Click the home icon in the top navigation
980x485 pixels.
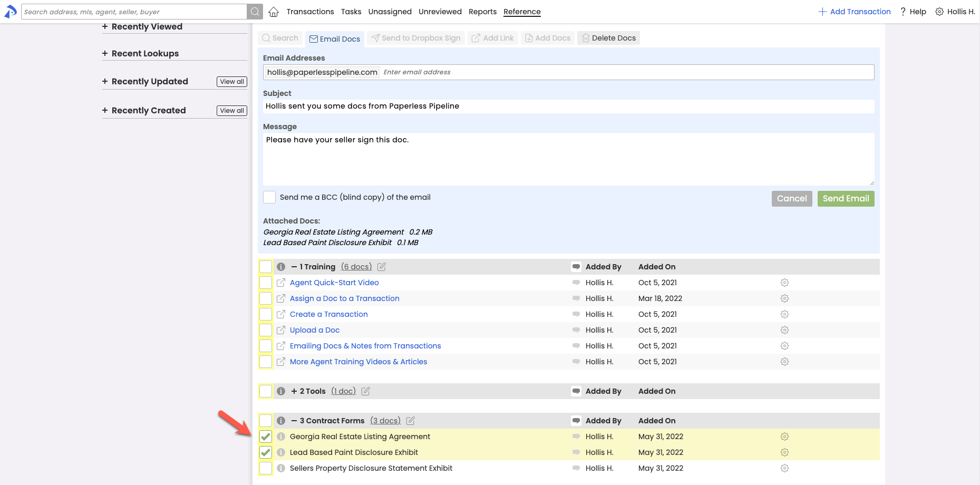point(273,12)
